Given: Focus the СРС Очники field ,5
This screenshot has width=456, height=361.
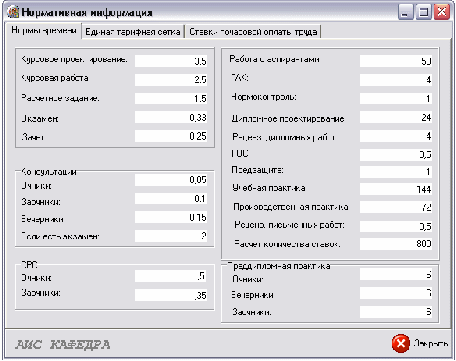Looking at the screenshot, I should (171, 276).
